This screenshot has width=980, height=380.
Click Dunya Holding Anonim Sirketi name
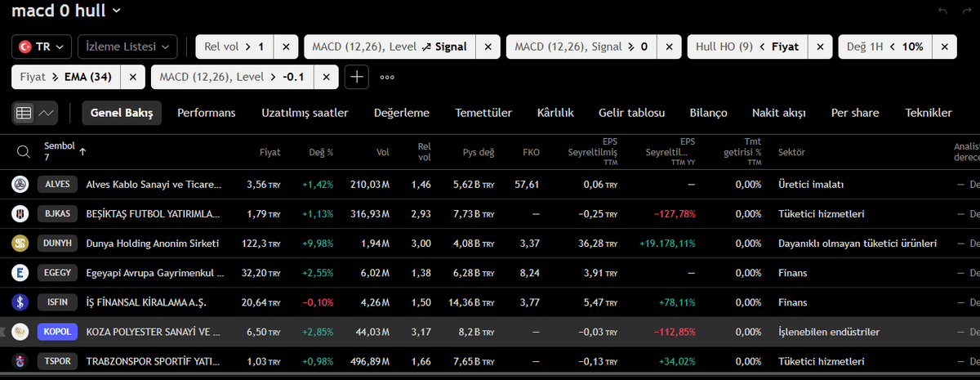click(153, 244)
